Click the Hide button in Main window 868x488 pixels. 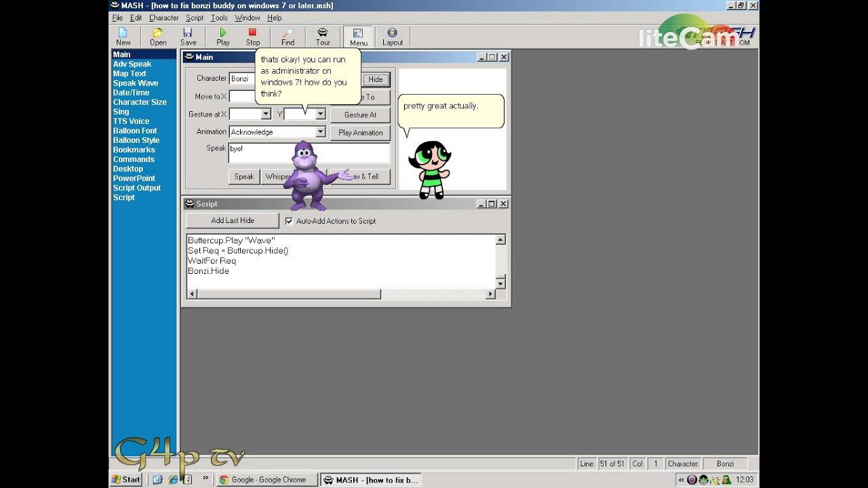click(376, 79)
